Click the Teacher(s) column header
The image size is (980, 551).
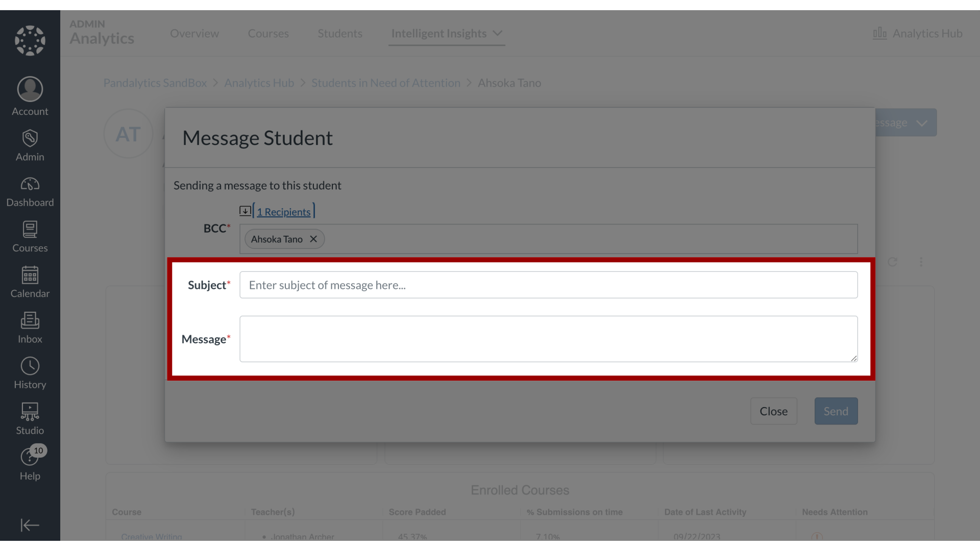273,512
